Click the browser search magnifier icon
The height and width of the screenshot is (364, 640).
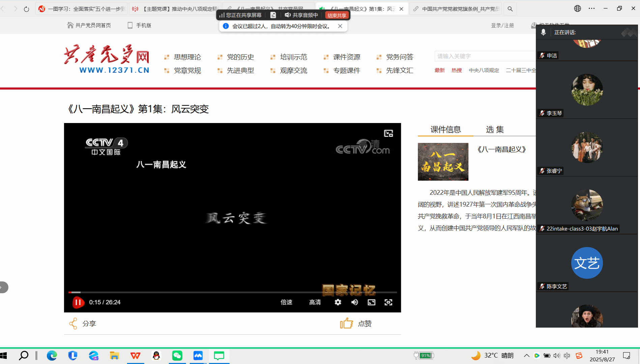pyautogui.click(x=510, y=9)
